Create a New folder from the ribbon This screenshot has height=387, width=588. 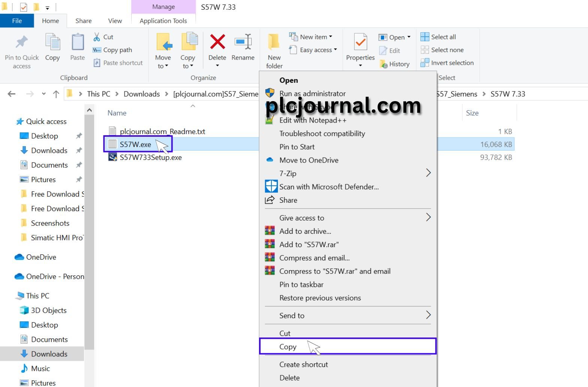(x=274, y=51)
